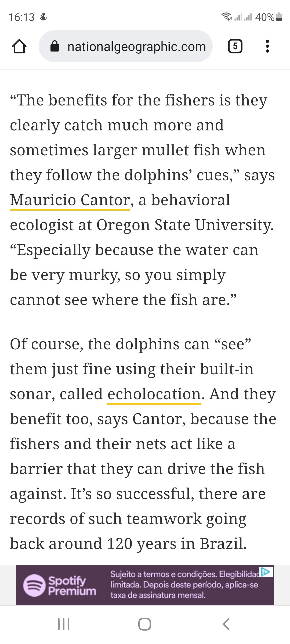The image size is (290, 644).
Task: Tap the browser Home icon
Action: [19, 46]
